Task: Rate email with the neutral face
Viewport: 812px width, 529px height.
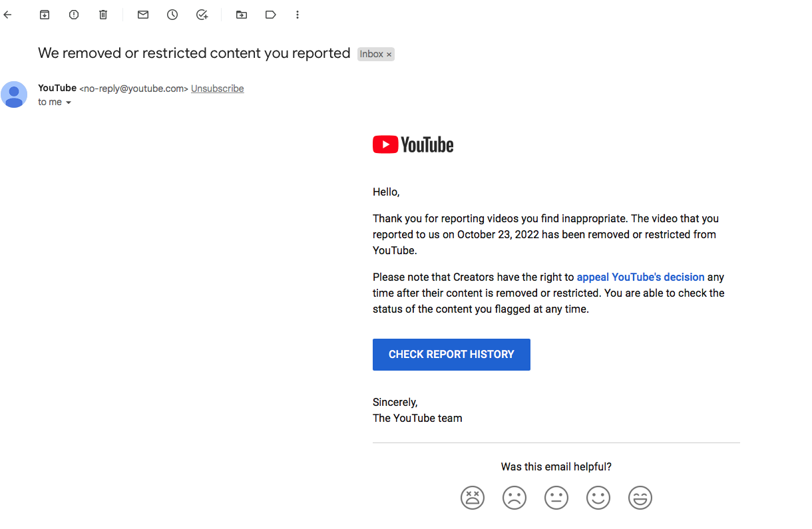Action: pos(556,498)
